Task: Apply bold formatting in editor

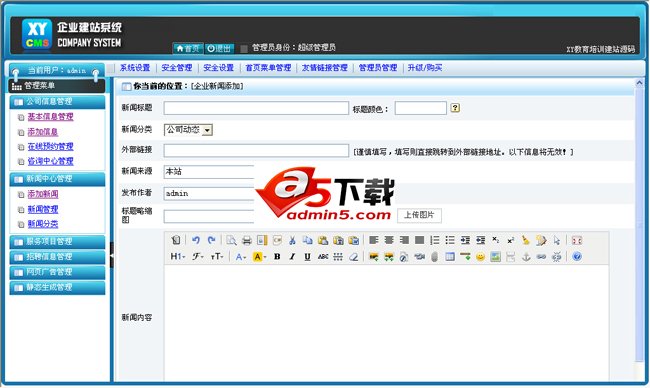Action: pos(277,257)
